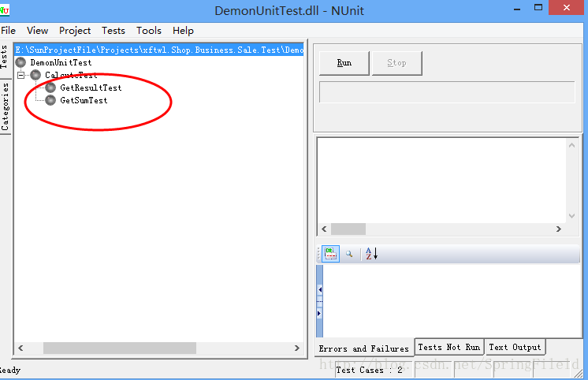Click the small right arrow on splitter
Viewport: 588px width, 380px height.
319,313
